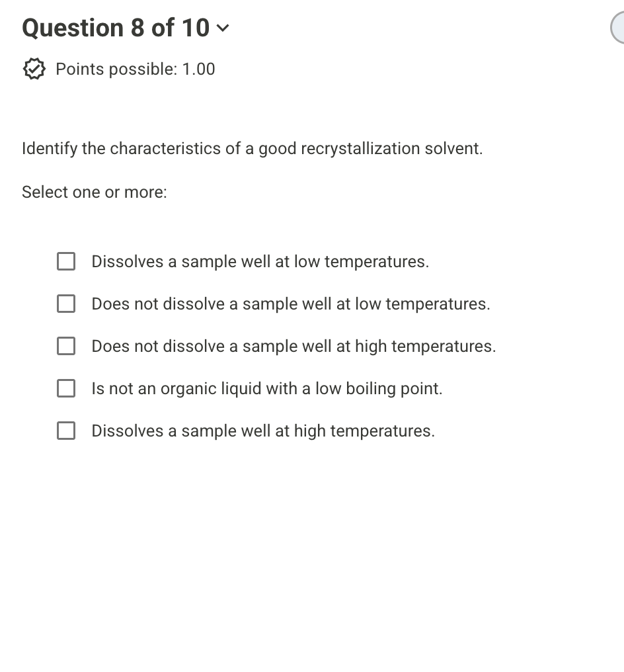The image size is (624, 672).
Task: Expand the chevron beside the question title
Action: (223, 28)
